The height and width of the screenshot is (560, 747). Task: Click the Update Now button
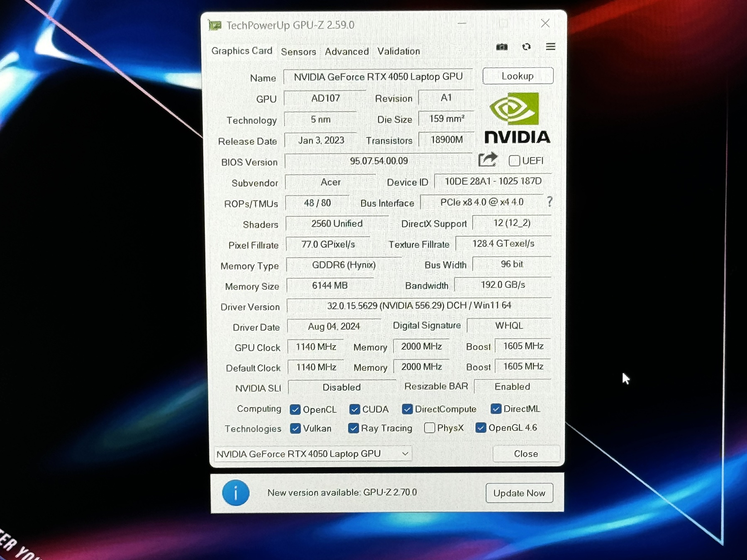point(519,493)
